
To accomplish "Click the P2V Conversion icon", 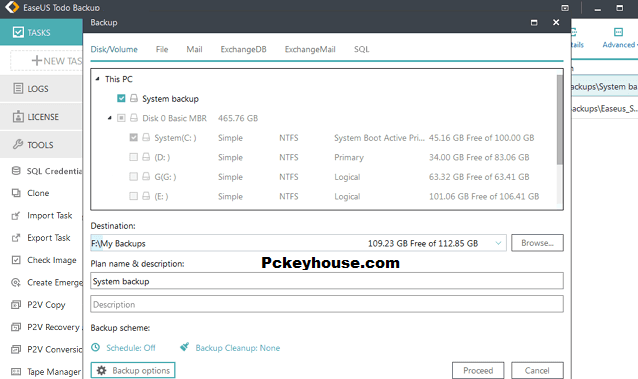I will click(16, 349).
